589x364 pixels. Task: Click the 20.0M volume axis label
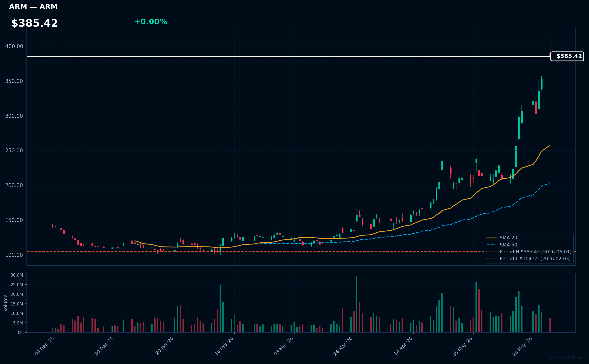[17, 294]
